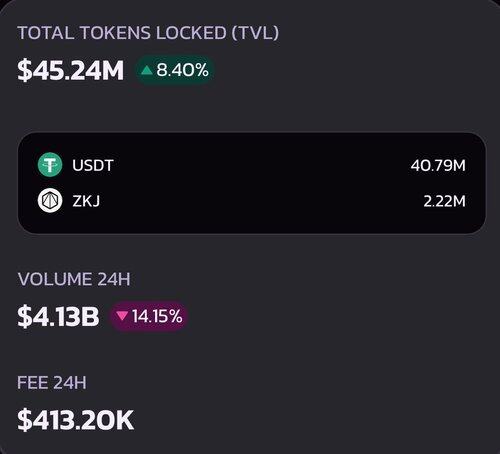Image resolution: width=500 pixels, height=454 pixels.
Task: Click the green TVL up-arrow triangle
Action: click(x=146, y=70)
